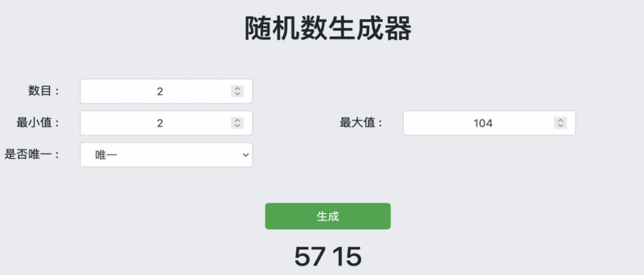Click the 随机数生成器 page title
Image resolution: width=644 pixels, height=275 pixels.
click(x=328, y=29)
